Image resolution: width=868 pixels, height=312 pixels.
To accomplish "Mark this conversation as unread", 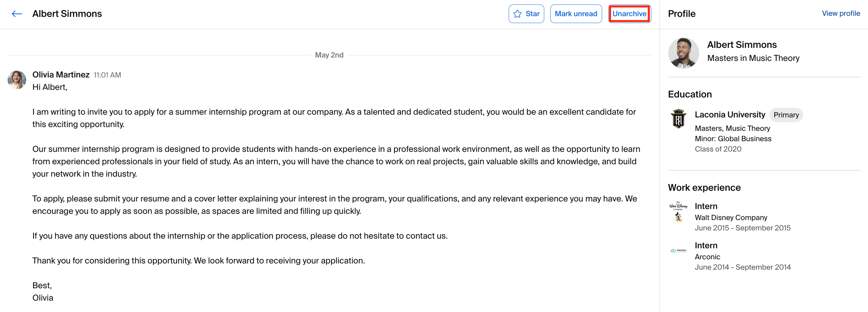I will 576,14.
